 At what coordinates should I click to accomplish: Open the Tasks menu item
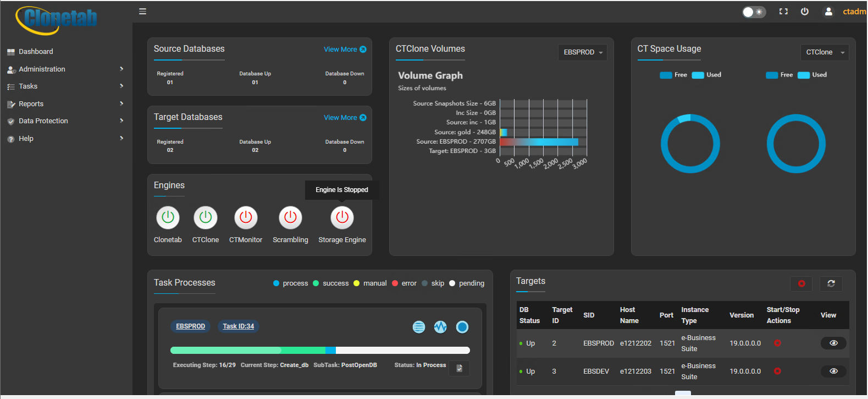tap(28, 86)
